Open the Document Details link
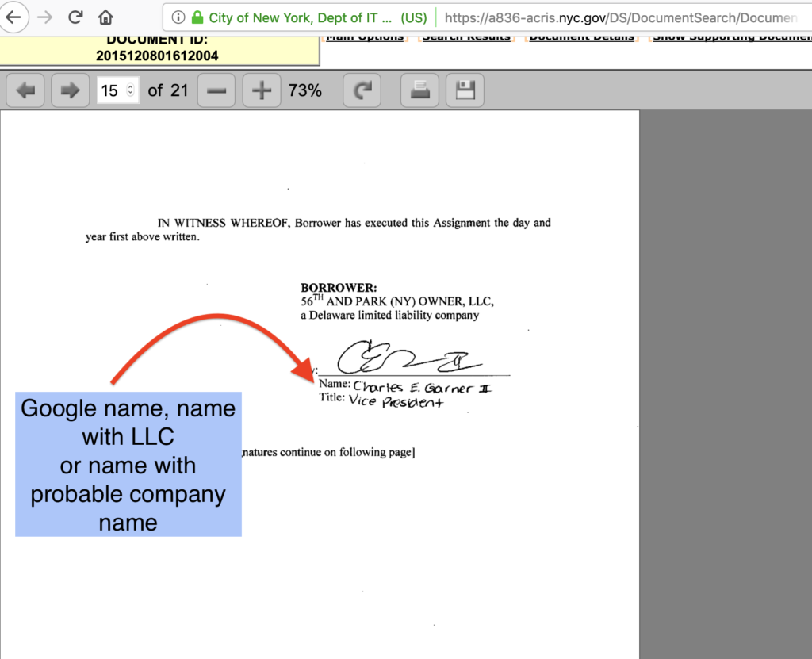The width and height of the screenshot is (812, 659). pos(581,37)
